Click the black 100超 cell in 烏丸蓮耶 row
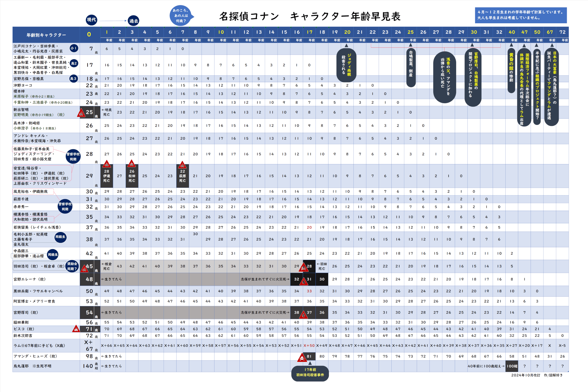The height and width of the screenshot is (392, 588). click(512, 366)
